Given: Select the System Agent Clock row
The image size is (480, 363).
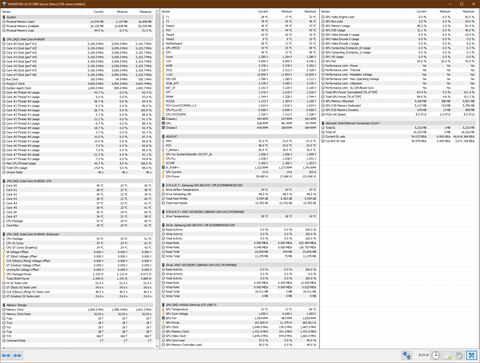Looking at the screenshot, I should (78, 88).
